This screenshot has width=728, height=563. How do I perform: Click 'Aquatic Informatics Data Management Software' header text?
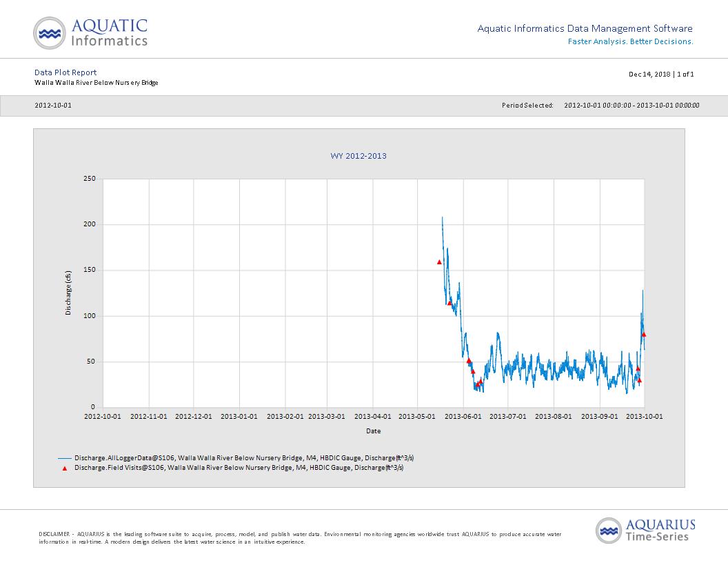[585, 28]
